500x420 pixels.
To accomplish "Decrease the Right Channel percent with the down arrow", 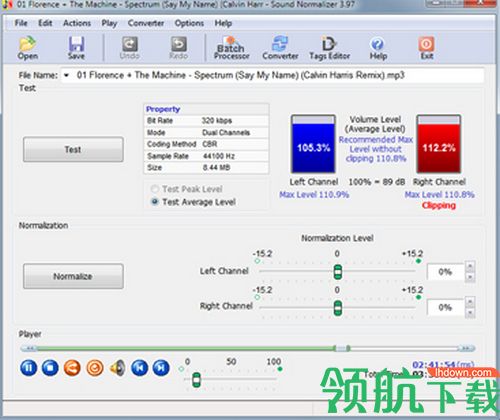I will coord(470,313).
